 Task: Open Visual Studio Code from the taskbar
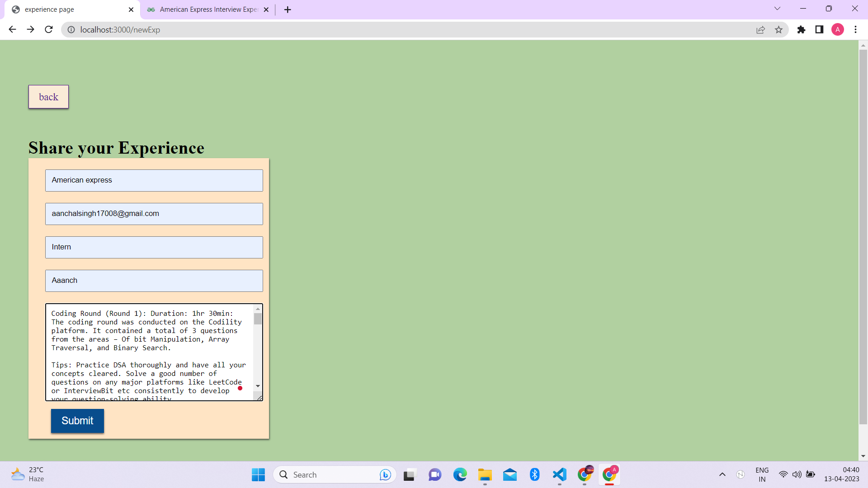tap(559, 474)
